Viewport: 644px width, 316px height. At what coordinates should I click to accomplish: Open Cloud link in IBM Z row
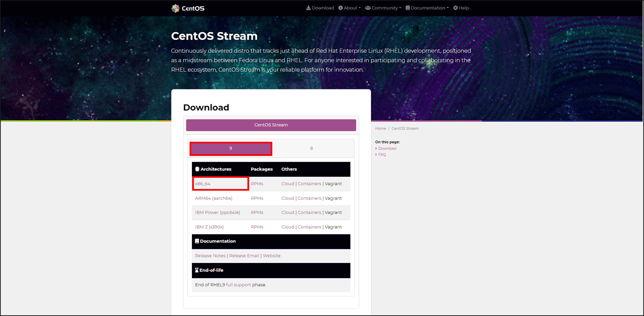pyautogui.click(x=288, y=227)
